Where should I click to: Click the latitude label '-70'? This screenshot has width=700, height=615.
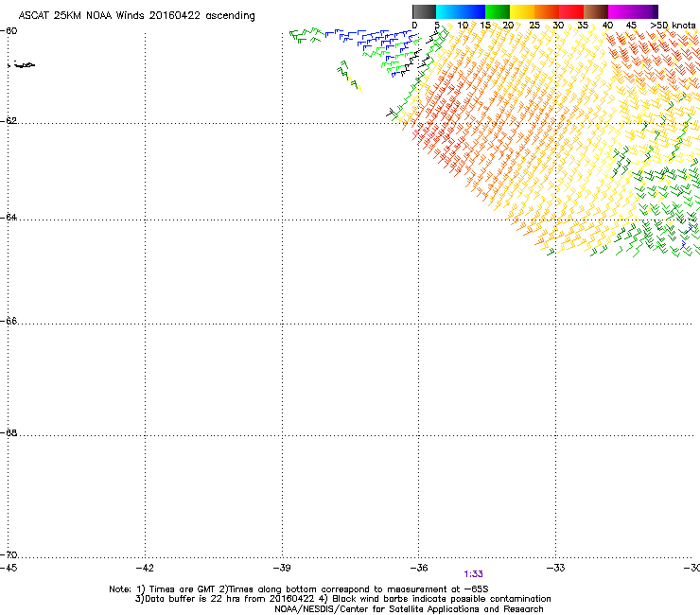tap(9, 554)
